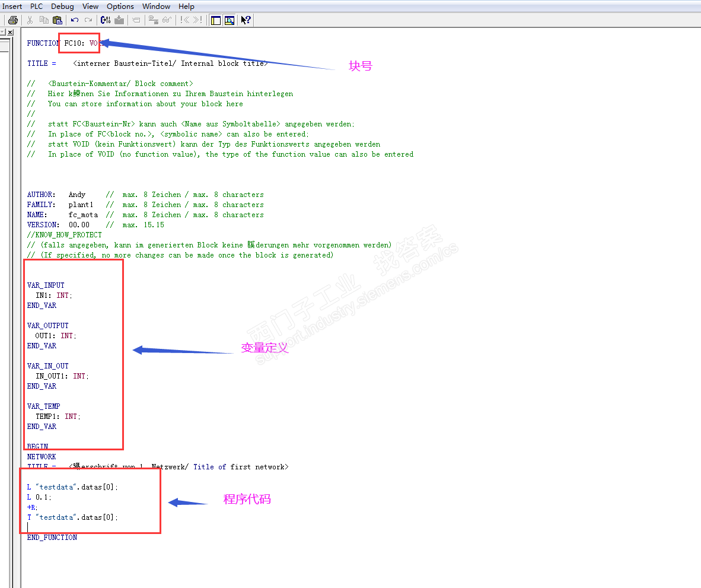This screenshot has height=588, width=701.
Task: Click the online connection network icon
Action: coord(154,20)
